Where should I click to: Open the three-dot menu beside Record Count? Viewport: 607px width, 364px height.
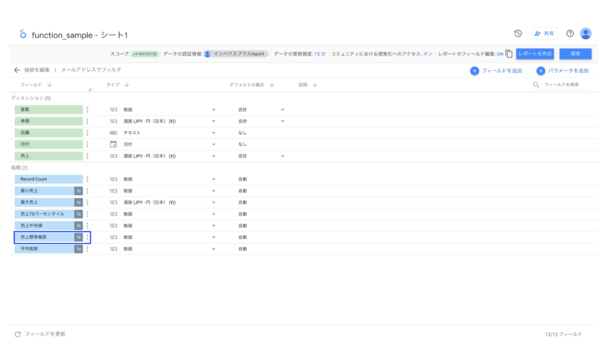point(88,179)
